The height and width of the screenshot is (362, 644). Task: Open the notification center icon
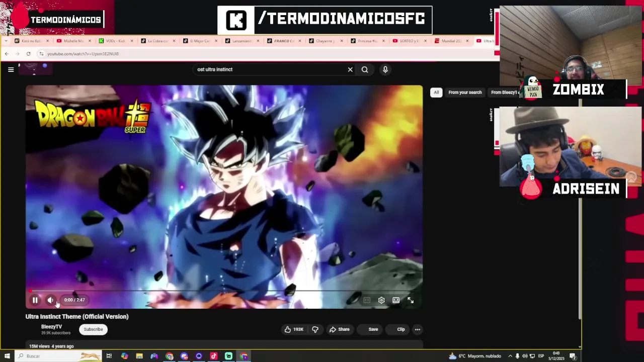pos(573,356)
